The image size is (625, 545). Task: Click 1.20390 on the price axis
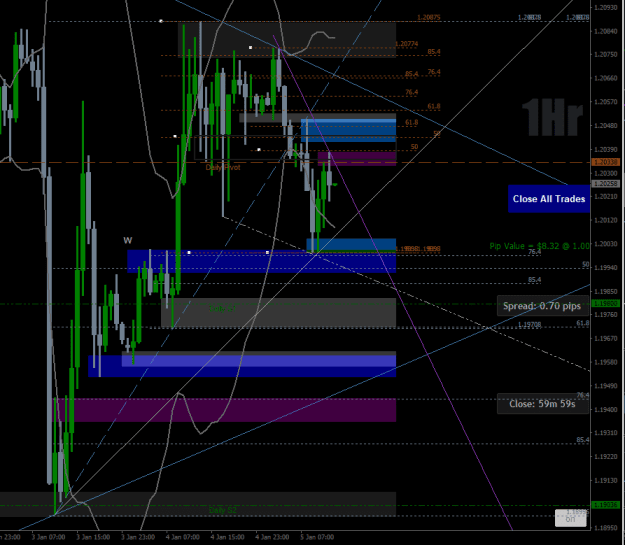click(606, 150)
